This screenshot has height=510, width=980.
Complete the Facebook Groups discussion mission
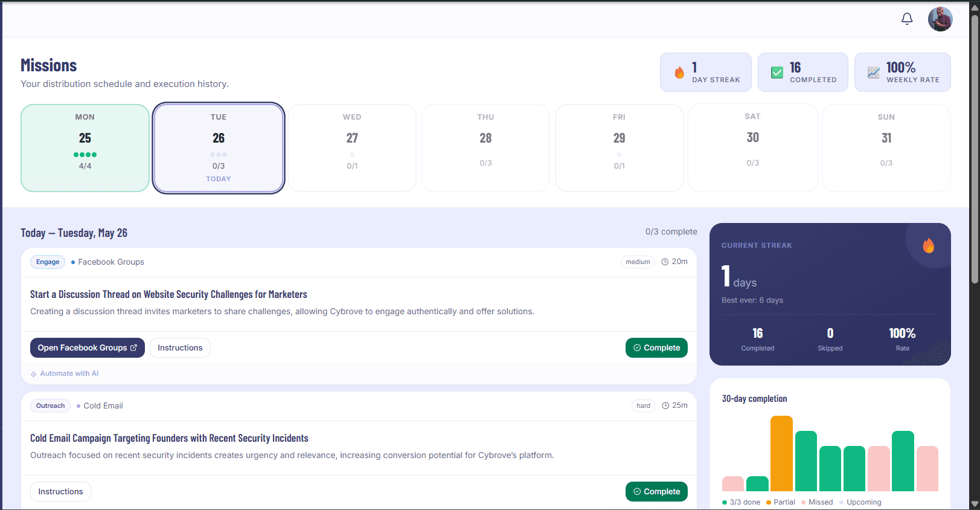pos(656,347)
